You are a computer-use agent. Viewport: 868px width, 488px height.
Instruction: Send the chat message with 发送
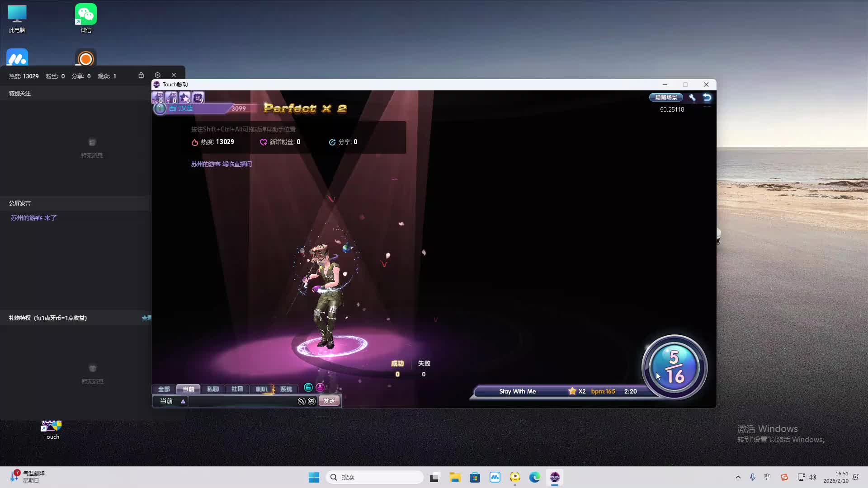tap(329, 401)
